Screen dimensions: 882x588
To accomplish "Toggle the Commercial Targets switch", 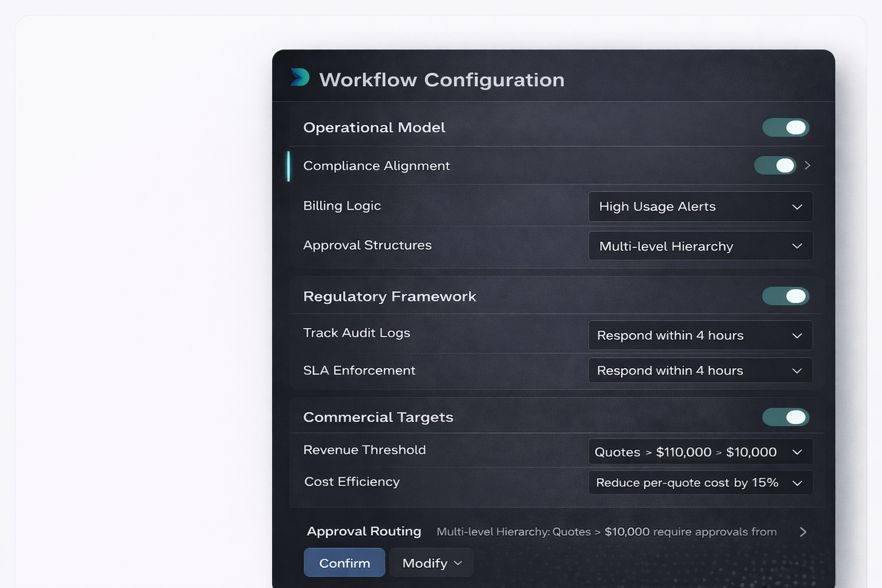I will tap(785, 417).
